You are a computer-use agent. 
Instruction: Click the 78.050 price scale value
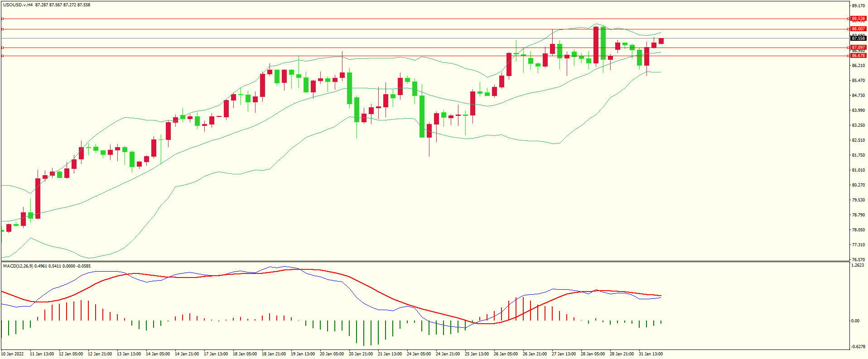point(858,230)
